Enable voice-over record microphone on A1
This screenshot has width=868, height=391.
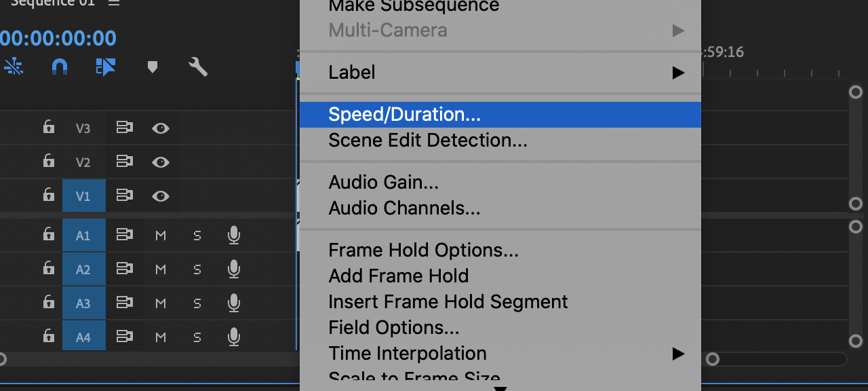click(x=234, y=236)
